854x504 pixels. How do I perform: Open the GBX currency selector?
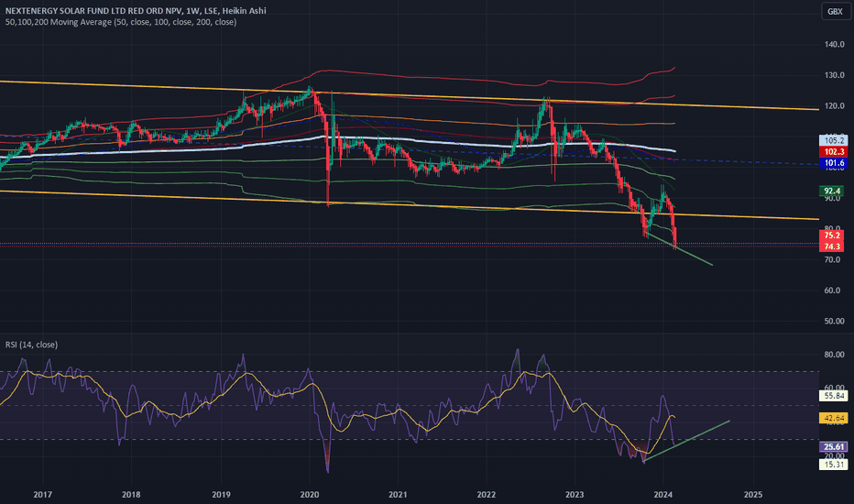click(x=835, y=11)
